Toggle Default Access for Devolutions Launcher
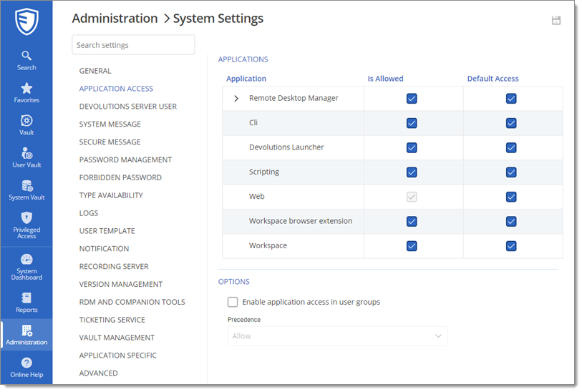582x392 pixels. coord(511,147)
